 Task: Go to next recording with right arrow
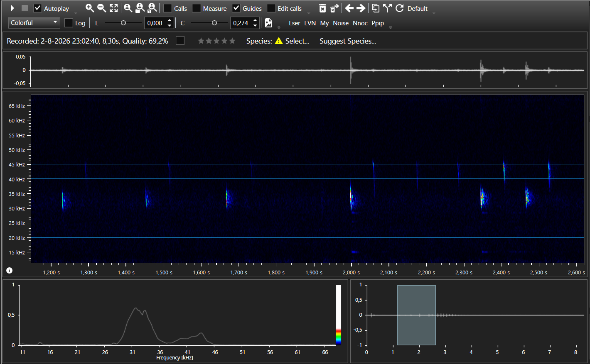[x=361, y=8]
